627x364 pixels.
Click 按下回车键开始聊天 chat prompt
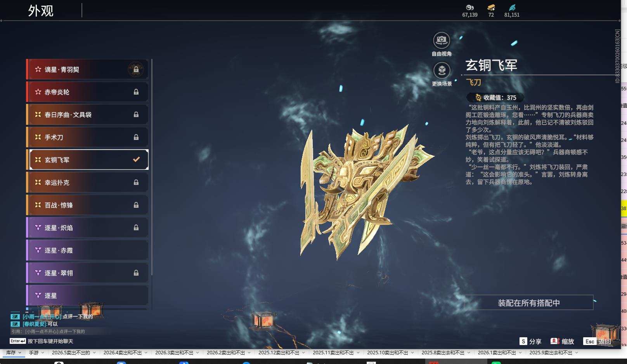click(x=50, y=341)
